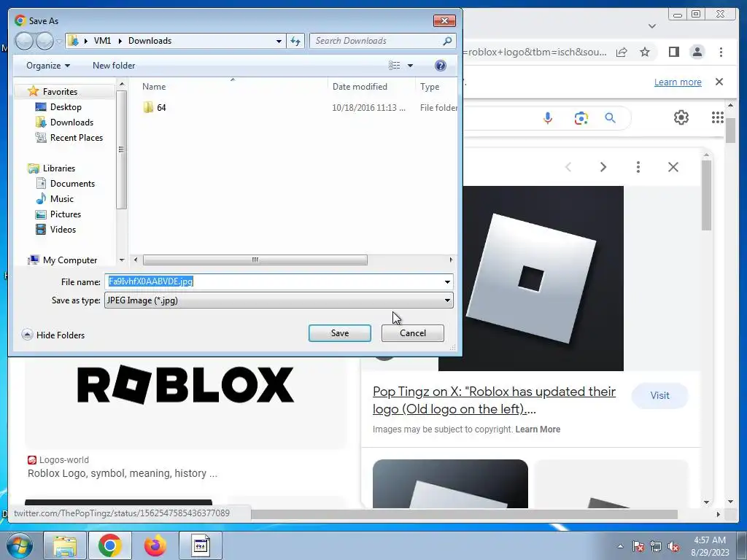747x560 pixels.
Task: Click Chrome's share page icon
Action: [x=622, y=52]
